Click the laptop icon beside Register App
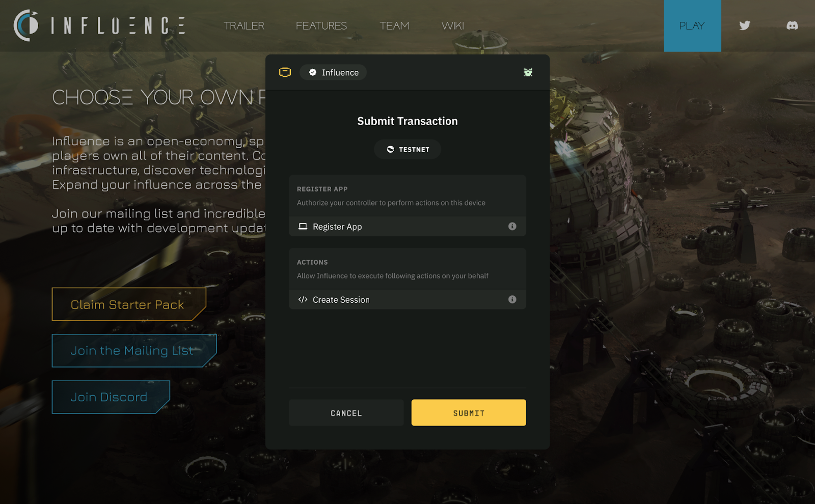815x504 pixels. click(x=303, y=226)
